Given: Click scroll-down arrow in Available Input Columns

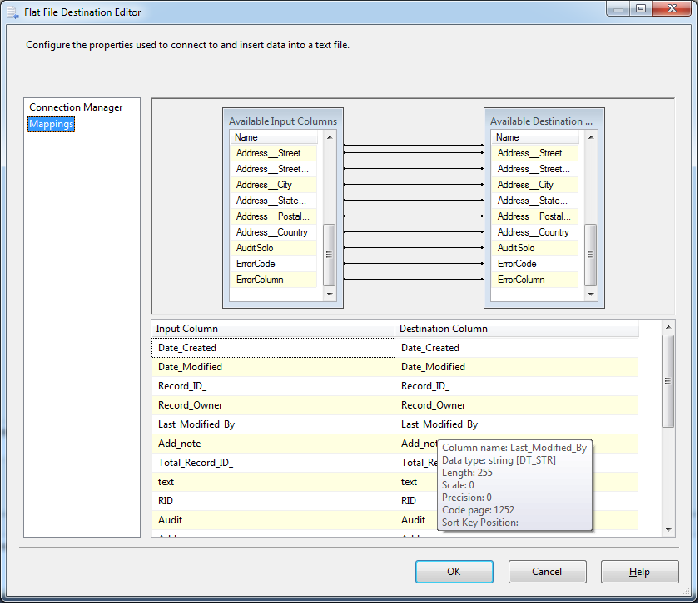Looking at the screenshot, I should point(330,295).
